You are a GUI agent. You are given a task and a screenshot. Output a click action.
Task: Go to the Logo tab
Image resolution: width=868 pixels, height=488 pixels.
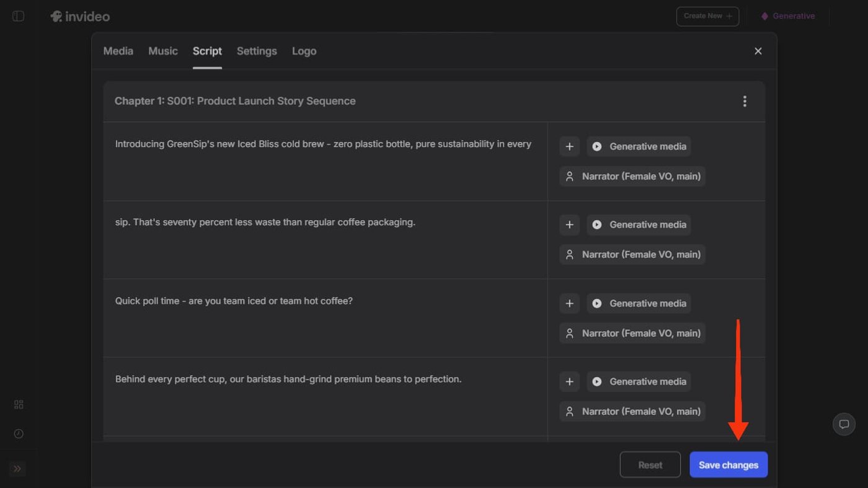pos(304,51)
